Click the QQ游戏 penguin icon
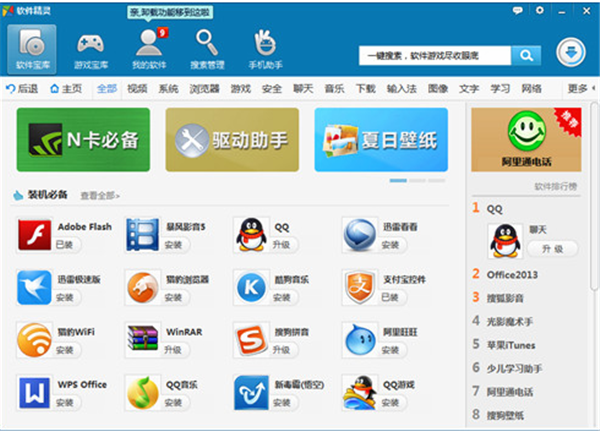Image resolution: width=600 pixels, height=431 pixels. coord(359,392)
